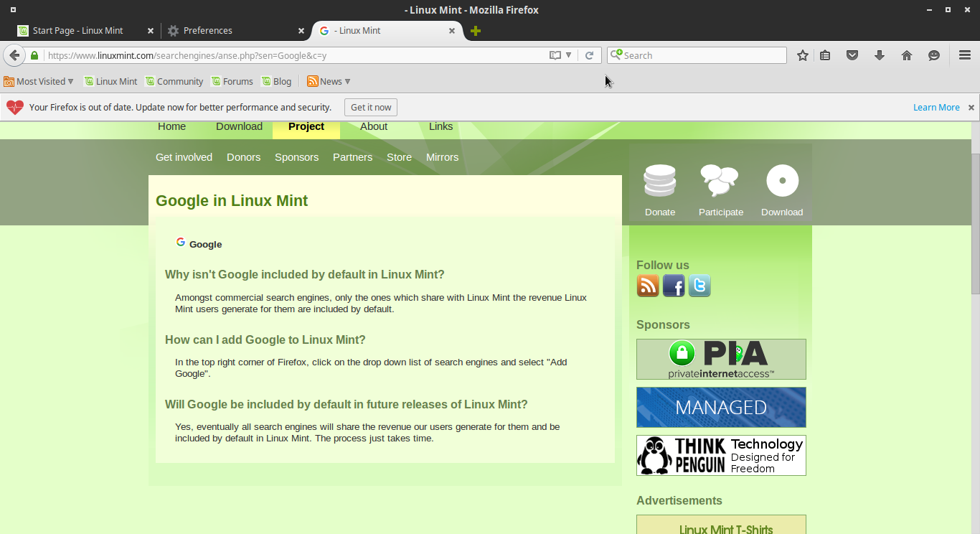
Task: Click the Download disc icon
Action: click(782, 181)
